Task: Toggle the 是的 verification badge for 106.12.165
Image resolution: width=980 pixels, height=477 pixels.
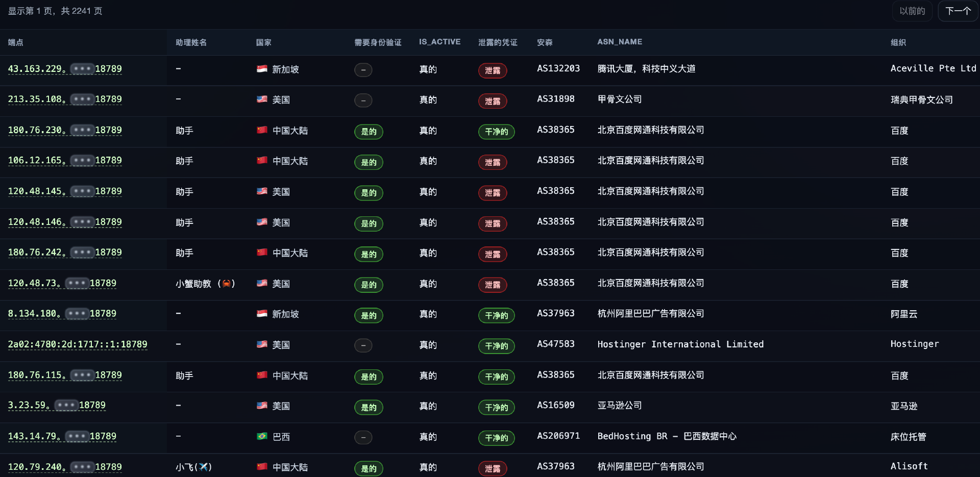Action: (369, 162)
